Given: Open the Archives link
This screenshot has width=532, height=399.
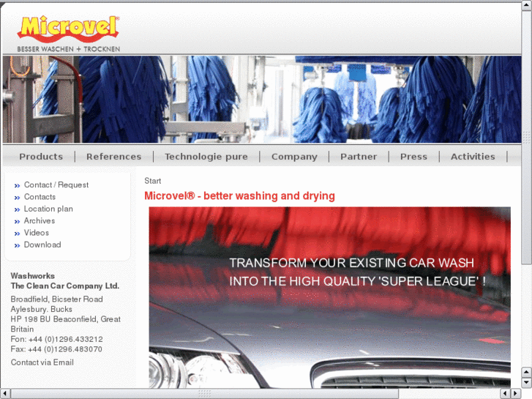Looking at the screenshot, I should 40,220.
